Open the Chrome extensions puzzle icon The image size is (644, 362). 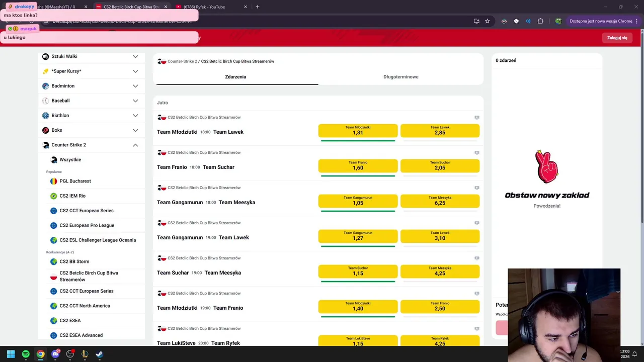540,21
